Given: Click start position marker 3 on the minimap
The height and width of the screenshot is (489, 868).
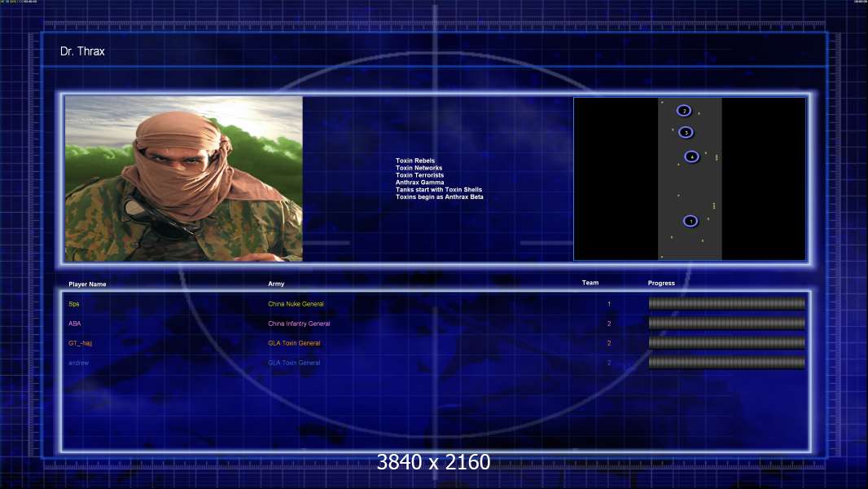Looking at the screenshot, I should [686, 132].
